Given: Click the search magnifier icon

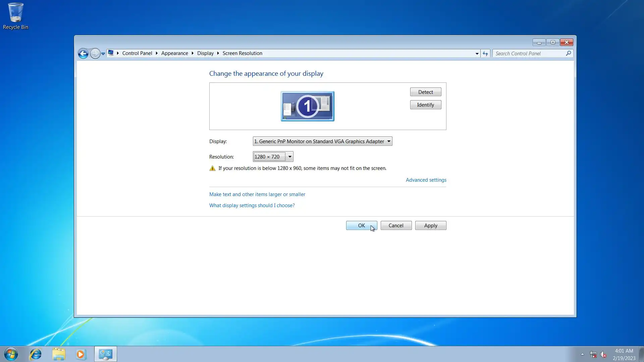Looking at the screenshot, I should (569, 53).
